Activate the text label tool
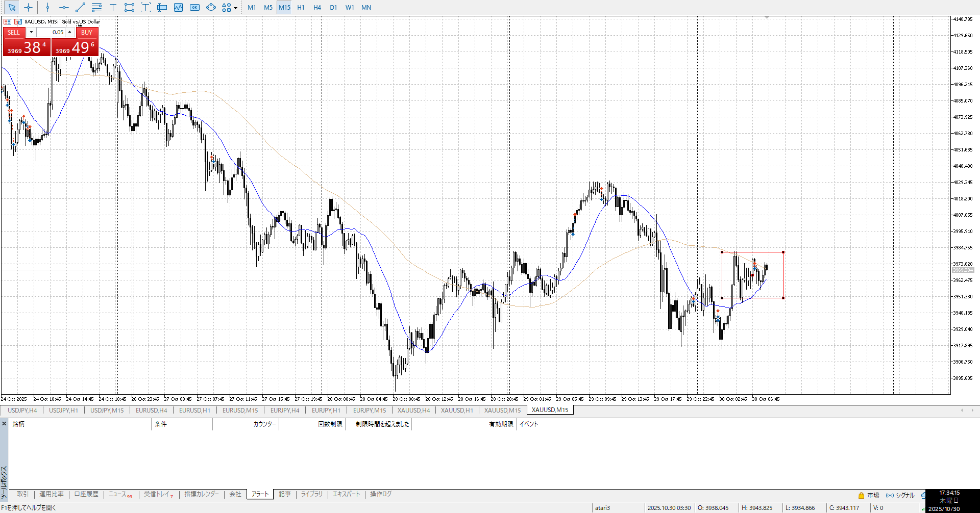 click(x=113, y=7)
